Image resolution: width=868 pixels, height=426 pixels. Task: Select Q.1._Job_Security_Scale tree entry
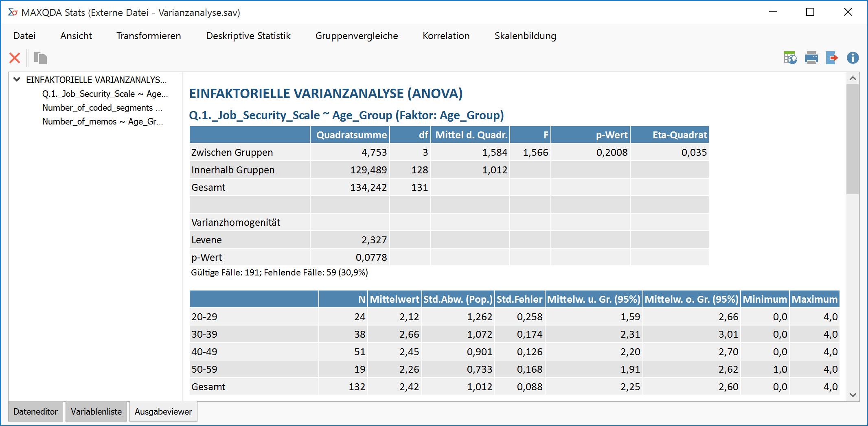click(x=105, y=94)
